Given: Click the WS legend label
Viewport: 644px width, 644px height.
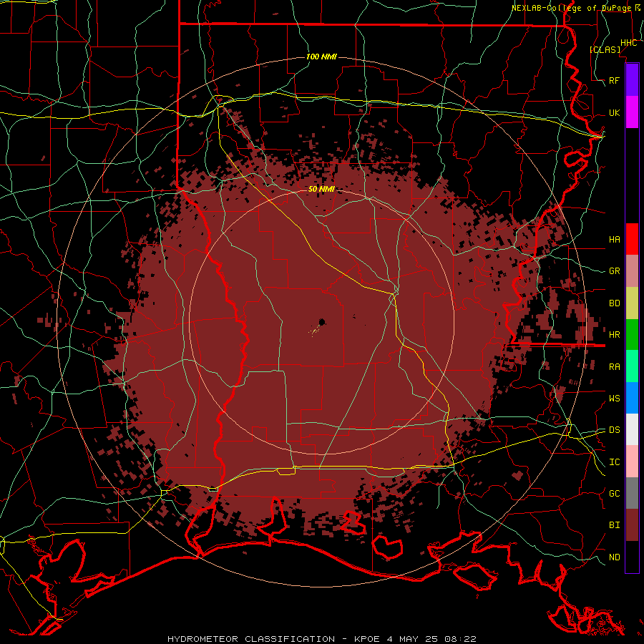Looking at the screenshot, I should (614, 398).
